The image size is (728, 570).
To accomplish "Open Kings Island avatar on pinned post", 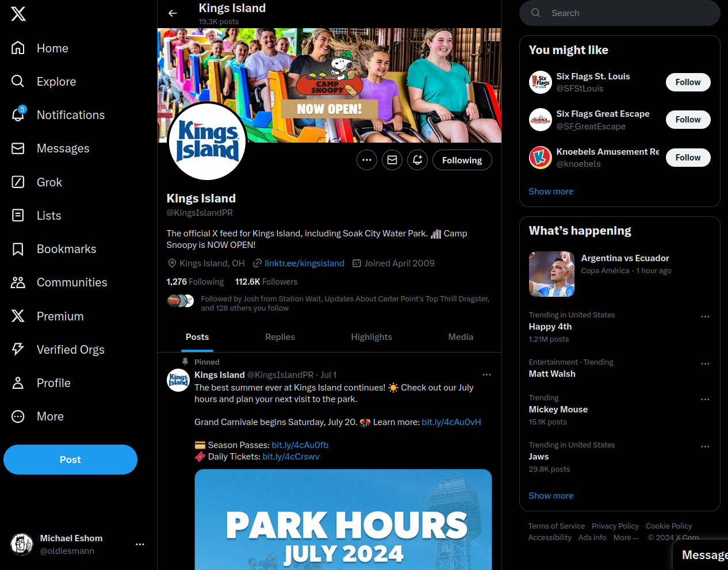I will point(178,380).
